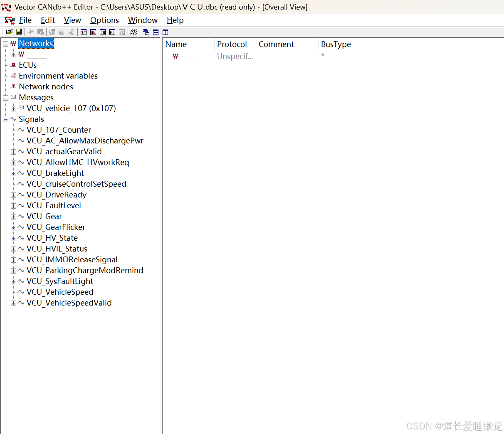Image resolution: width=504 pixels, height=434 pixels.
Task: Select the ECUs tree item
Action: point(28,65)
